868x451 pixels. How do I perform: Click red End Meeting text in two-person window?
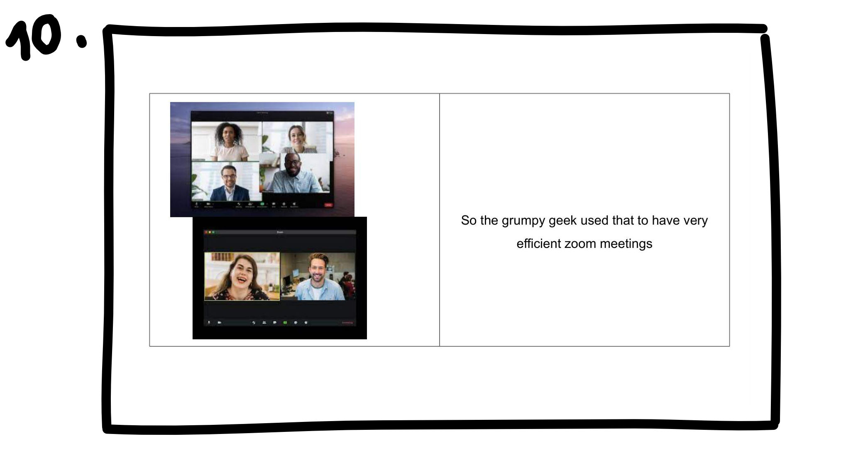tap(347, 323)
